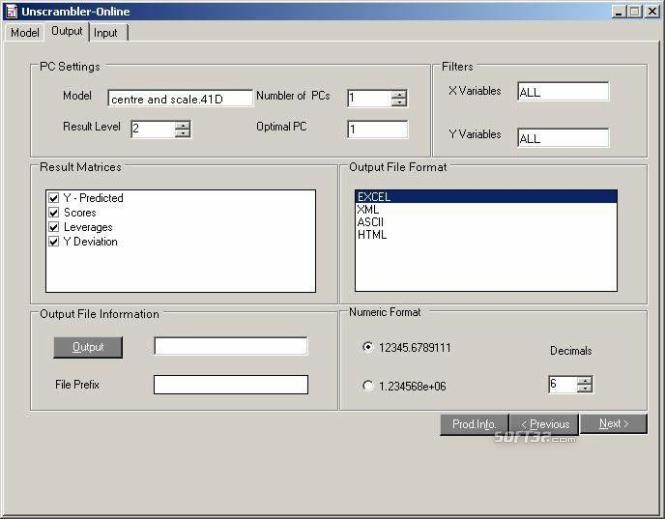
Task: Go back with the Previous button
Action: point(544,424)
